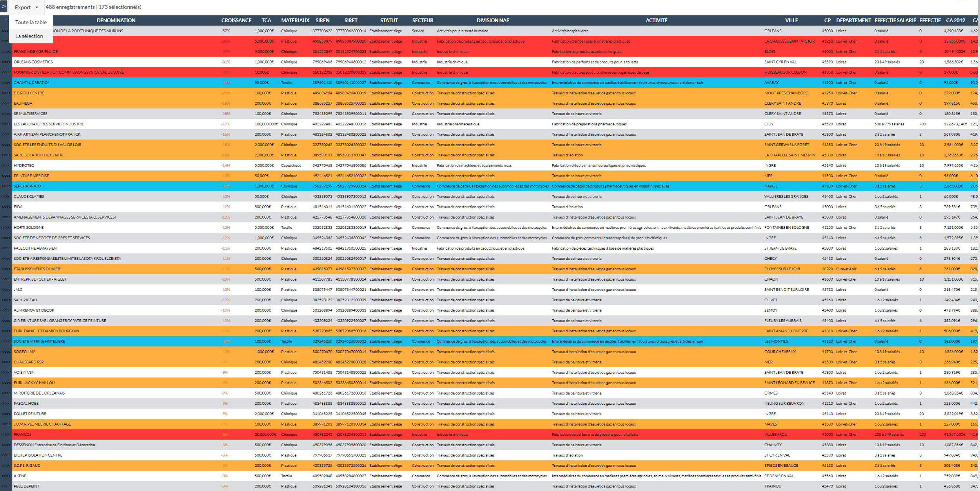Click the CA 2012 column header
This screenshot has width=980, height=491.
point(955,20)
